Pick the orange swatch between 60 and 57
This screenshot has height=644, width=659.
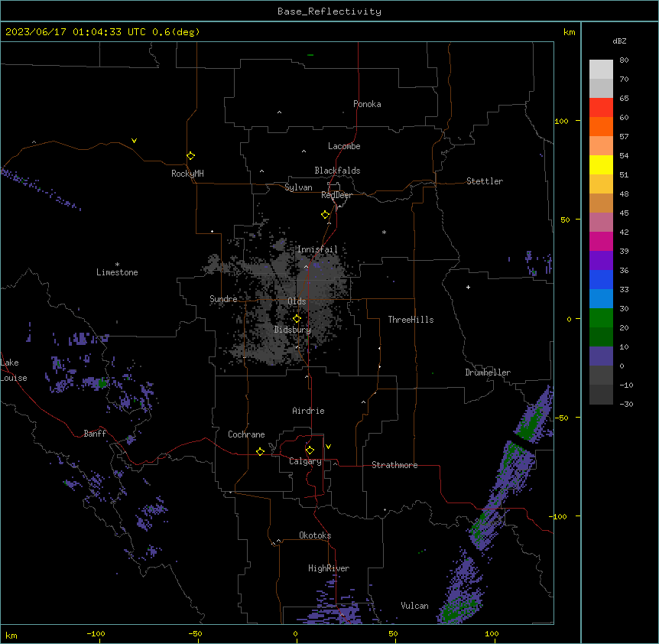click(x=601, y=126)
